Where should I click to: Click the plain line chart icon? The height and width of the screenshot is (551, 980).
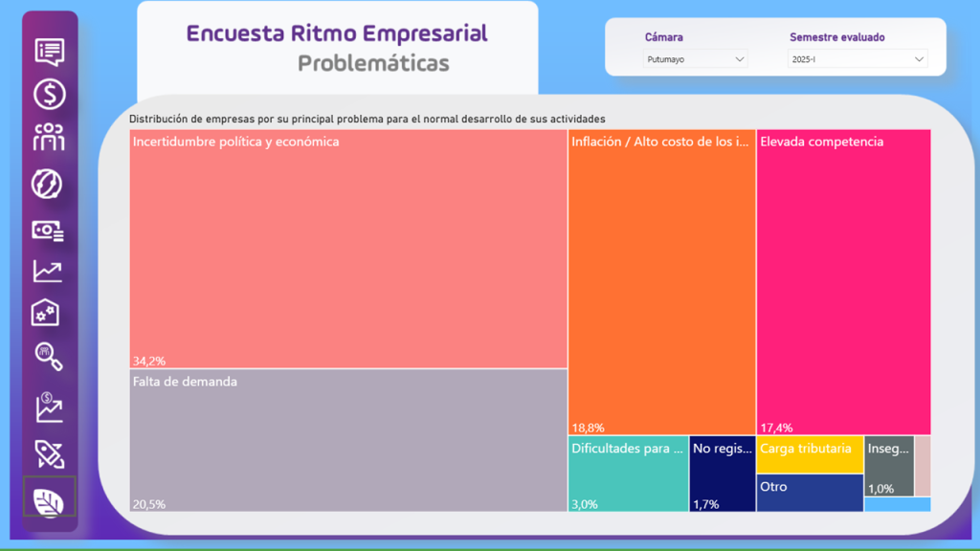48,272
